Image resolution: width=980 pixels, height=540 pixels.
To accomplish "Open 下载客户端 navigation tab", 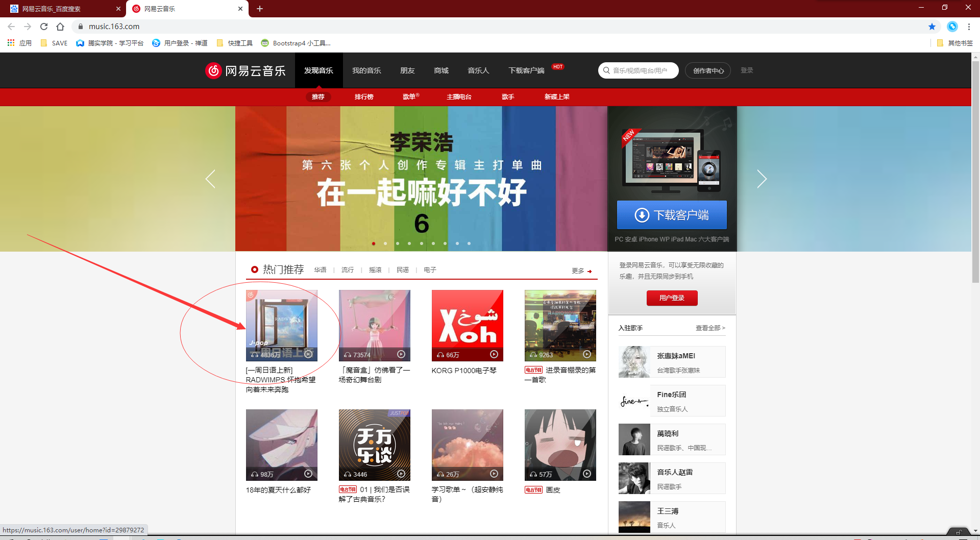I will pos(526,70).
